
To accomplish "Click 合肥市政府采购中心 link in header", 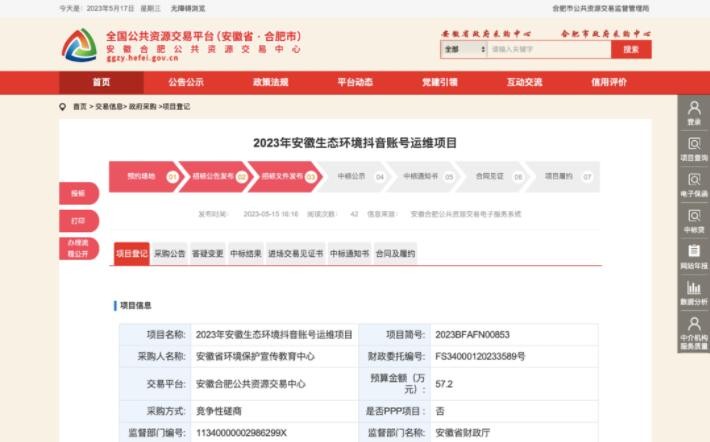I will tap(606, 34).
